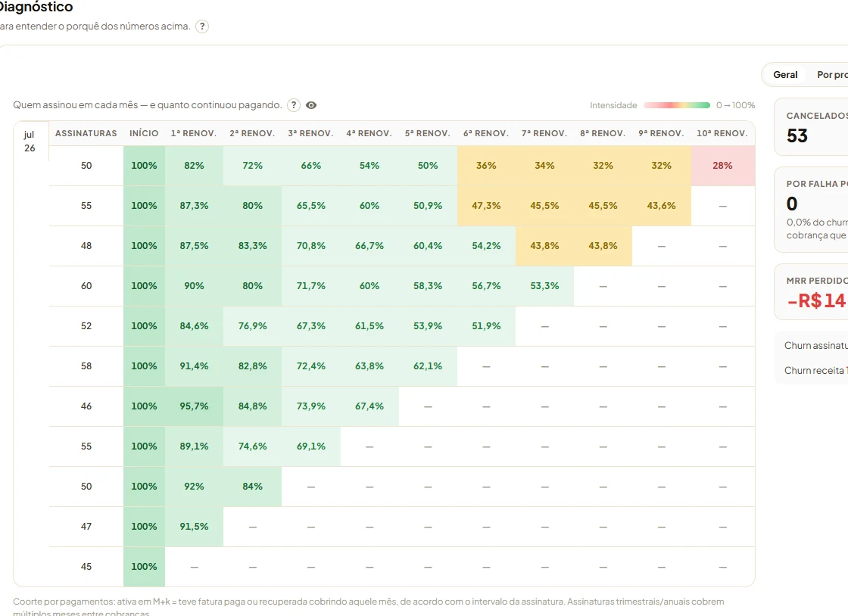Click the Assinaturas column header
This screenshot has height=616, width=848.
(x=86, y=133)
